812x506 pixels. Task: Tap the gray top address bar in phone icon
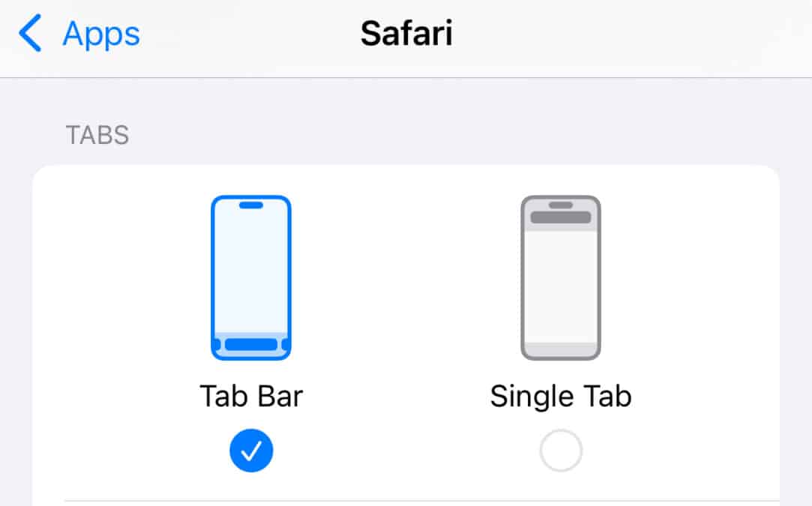coord(561,217)
